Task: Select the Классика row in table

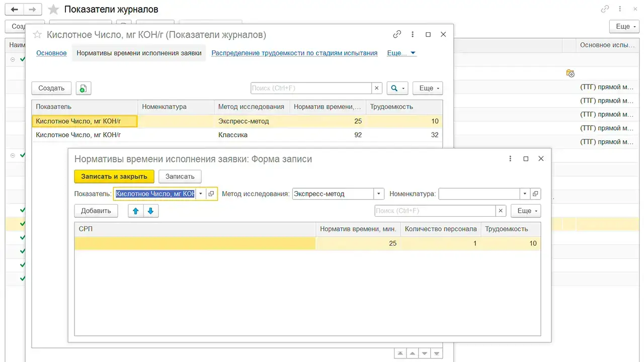Action: 237,135
